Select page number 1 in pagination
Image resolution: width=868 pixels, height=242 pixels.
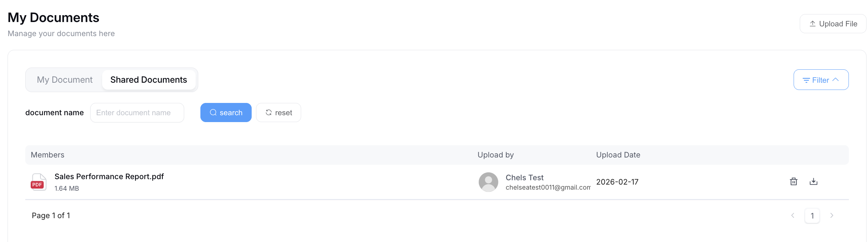812,216
